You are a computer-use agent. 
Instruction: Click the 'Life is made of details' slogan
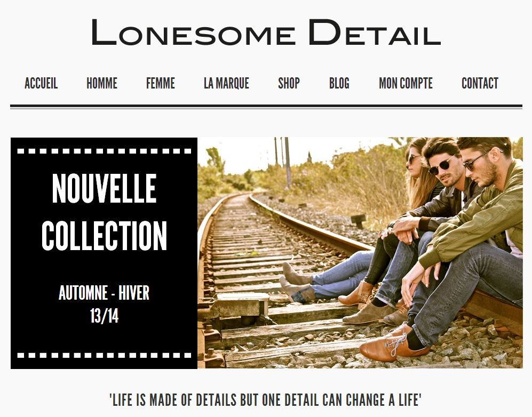click(266, 400)
